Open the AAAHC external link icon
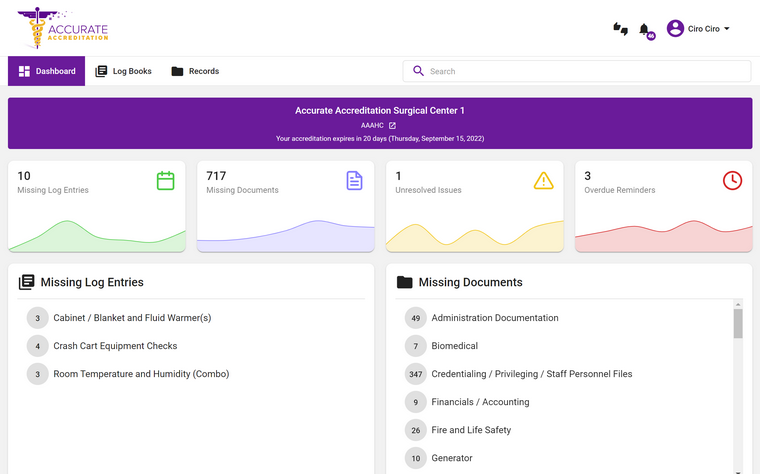760x474 pixels. click(392, 125)
